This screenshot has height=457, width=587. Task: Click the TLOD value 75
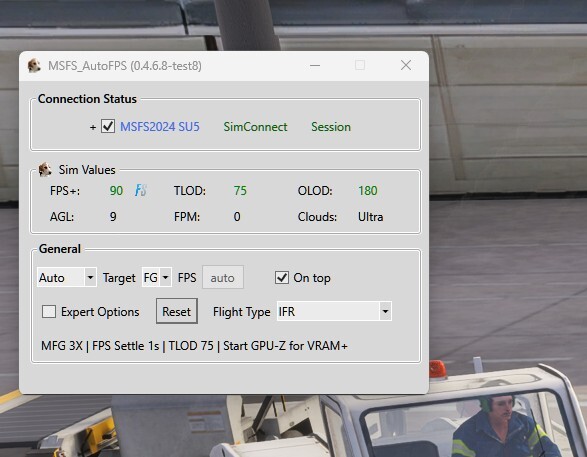tap(240, 191)
